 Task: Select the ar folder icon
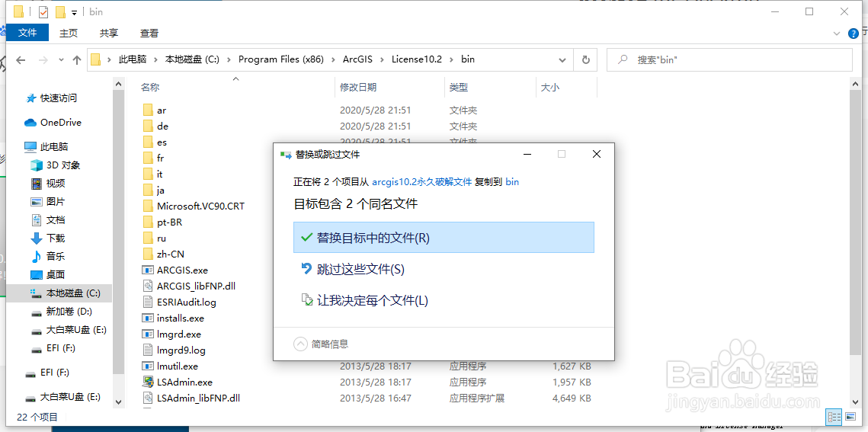click(x=147, y=110)
